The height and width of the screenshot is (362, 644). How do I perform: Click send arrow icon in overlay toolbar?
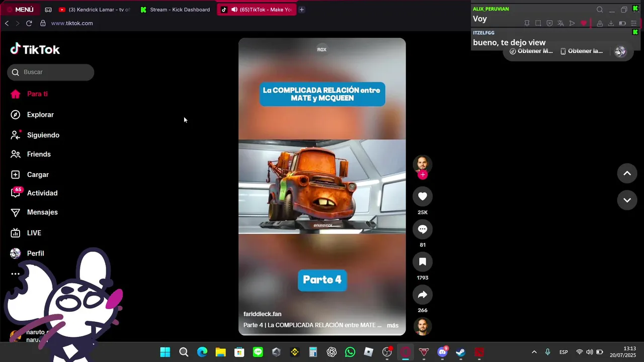click(x=572, y=23)
